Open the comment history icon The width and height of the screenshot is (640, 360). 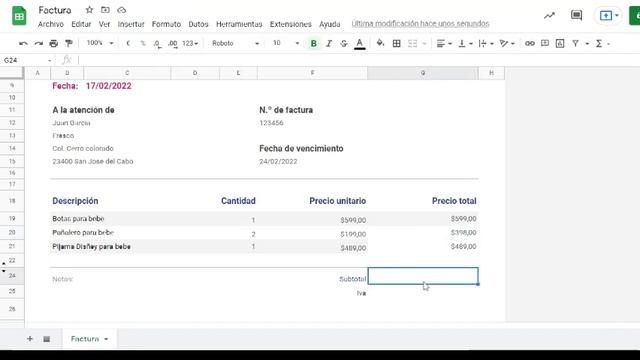576,16
